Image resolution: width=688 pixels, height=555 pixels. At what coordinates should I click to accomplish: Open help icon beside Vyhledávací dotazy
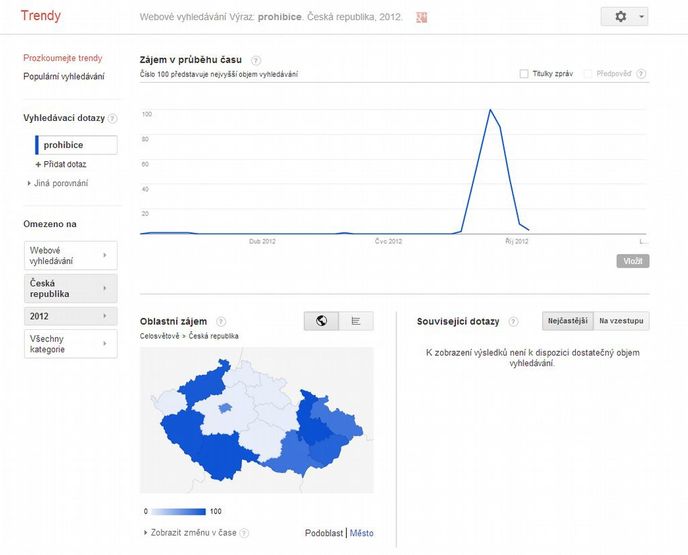(113, 118)
